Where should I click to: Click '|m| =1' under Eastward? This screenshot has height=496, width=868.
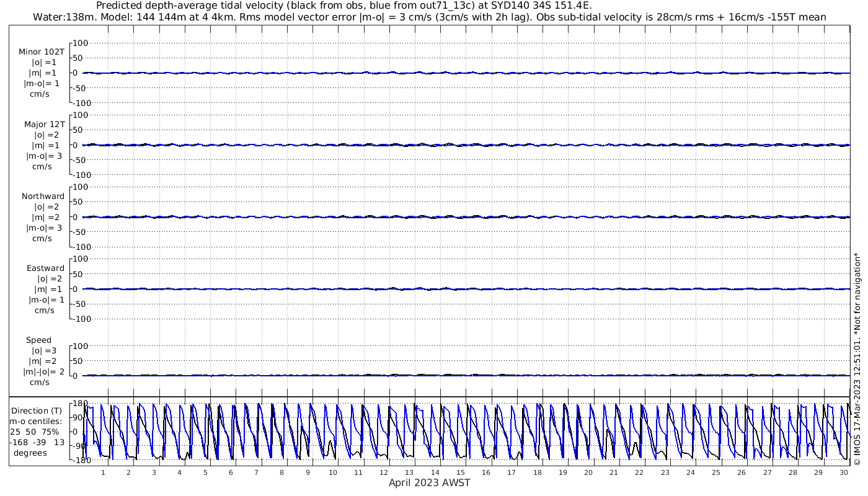click(48, 290)
